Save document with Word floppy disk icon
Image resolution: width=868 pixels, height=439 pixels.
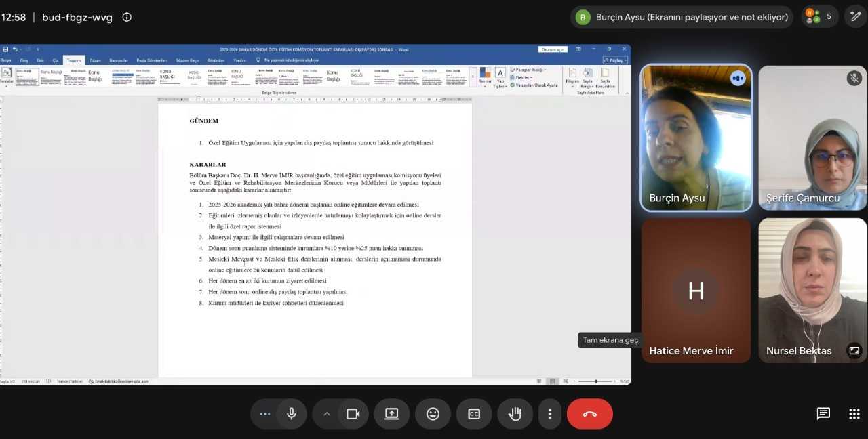click(5, 49)
